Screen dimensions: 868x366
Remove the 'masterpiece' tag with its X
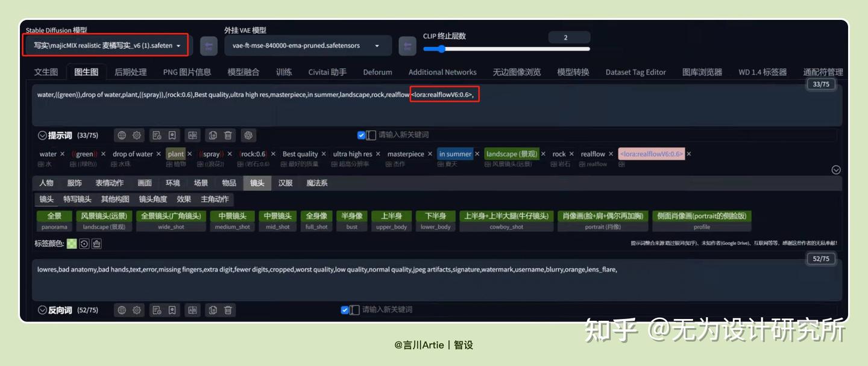click(430, 154)
